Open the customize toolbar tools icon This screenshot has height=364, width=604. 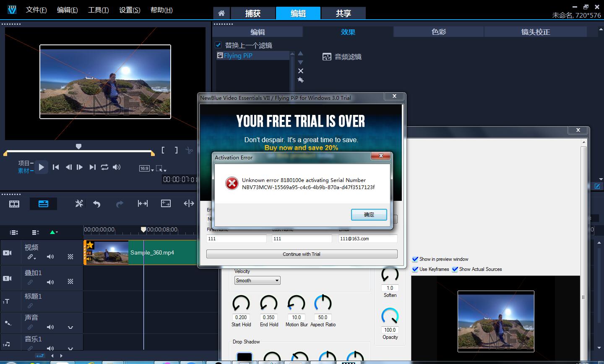[x=79, y=204]
